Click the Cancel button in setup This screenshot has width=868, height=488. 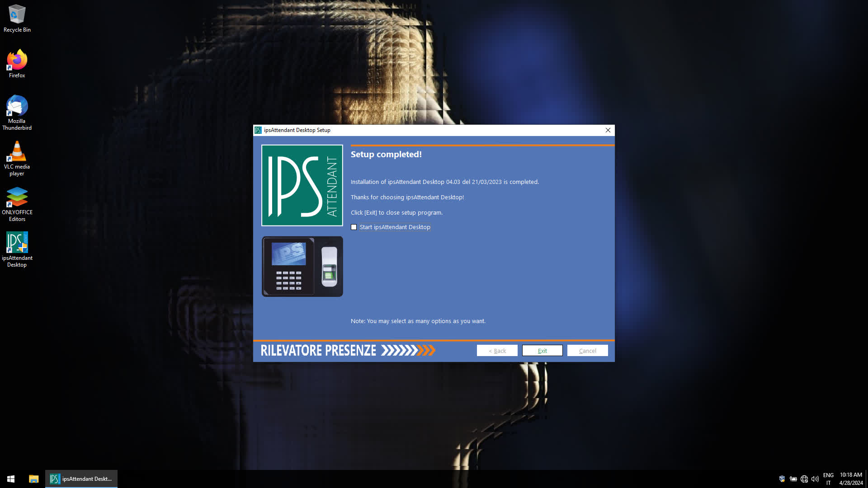click(x=587, y=351)
